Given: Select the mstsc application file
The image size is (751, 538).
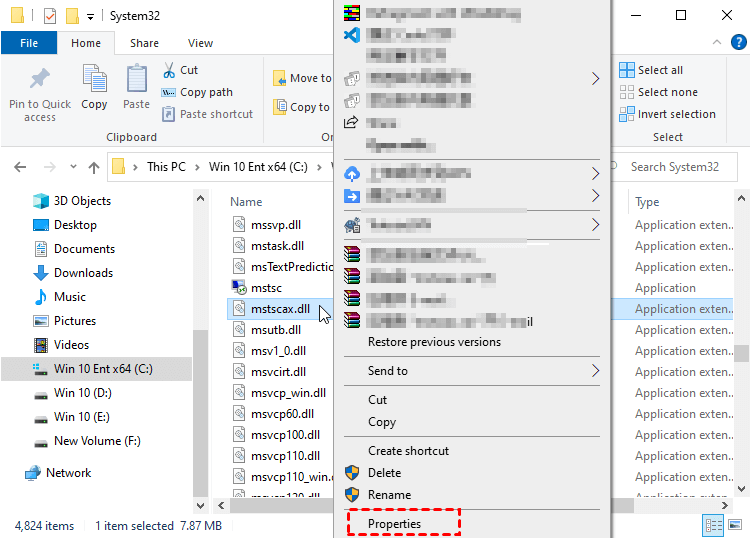Looking at the screenshot, I should pyautogui.click(x=266, y=288).
